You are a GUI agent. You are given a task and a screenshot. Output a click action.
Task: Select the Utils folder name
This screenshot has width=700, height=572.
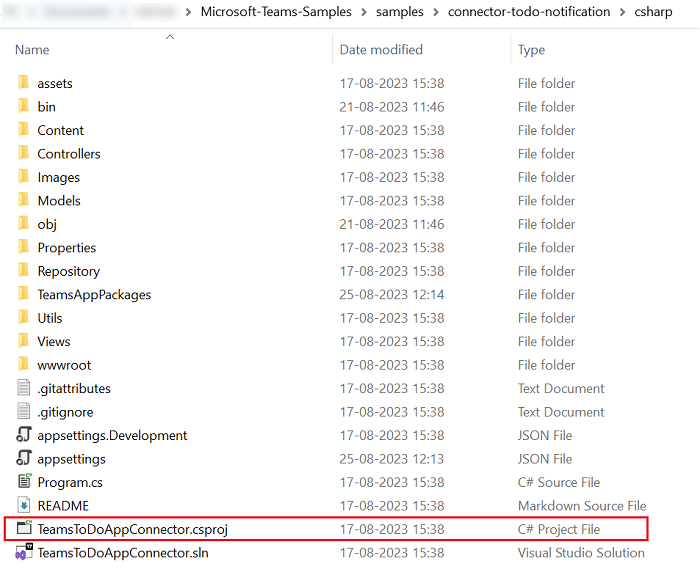coord(50,318)
